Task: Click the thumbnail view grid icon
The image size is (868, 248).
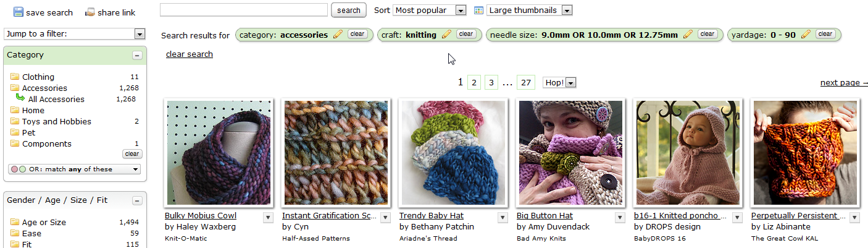Action: [x=478, y=10]
